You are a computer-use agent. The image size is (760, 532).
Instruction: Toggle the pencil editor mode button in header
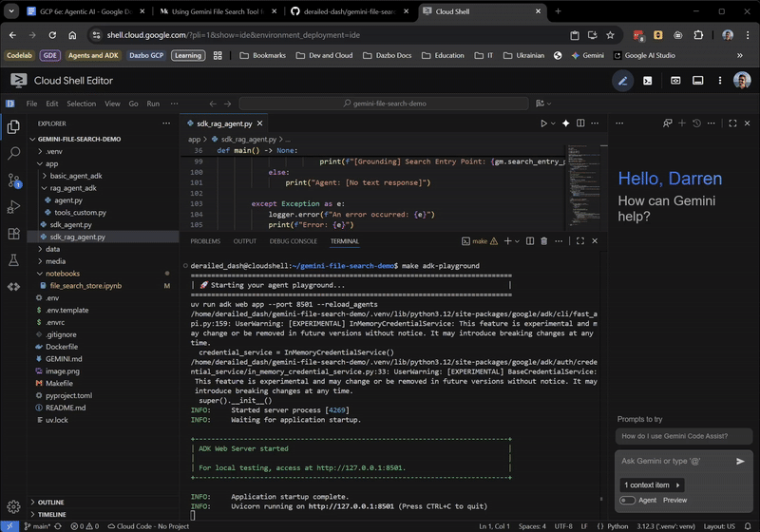click(623, 81)
